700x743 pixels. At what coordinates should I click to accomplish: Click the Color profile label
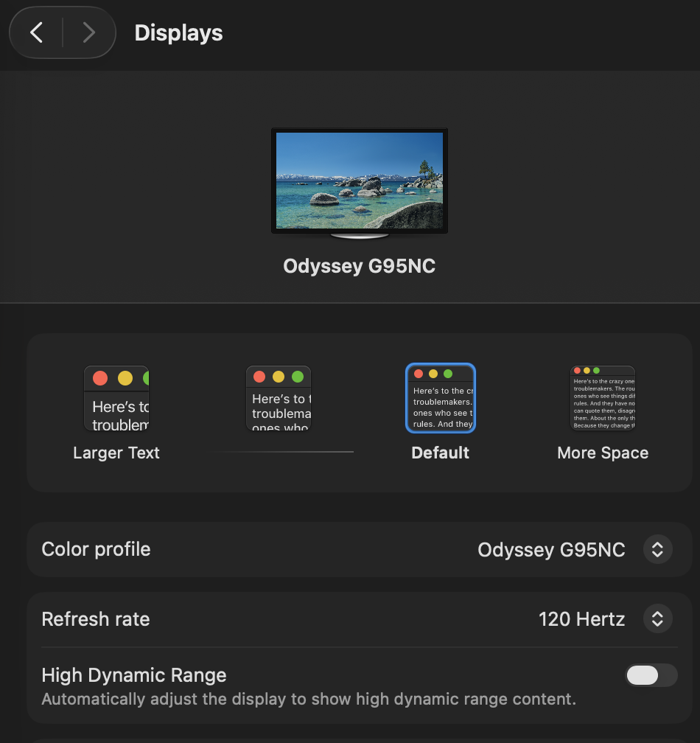(96, 550)
